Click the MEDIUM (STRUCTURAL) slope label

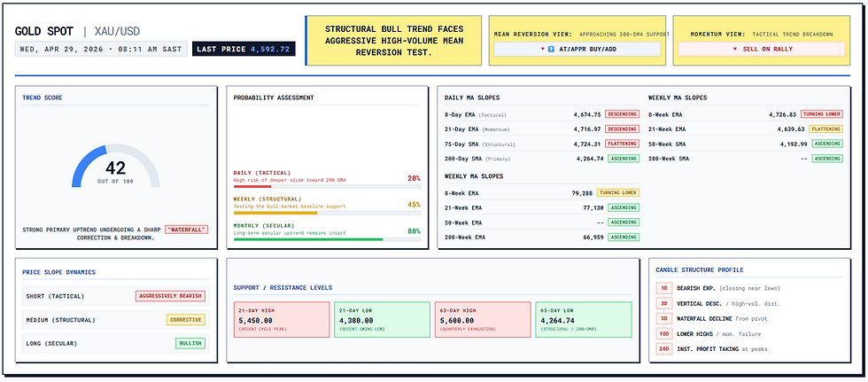60,320
